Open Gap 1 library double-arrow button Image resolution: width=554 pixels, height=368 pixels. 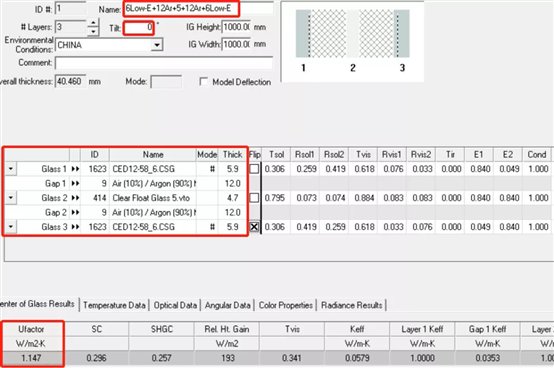(75, 184)
